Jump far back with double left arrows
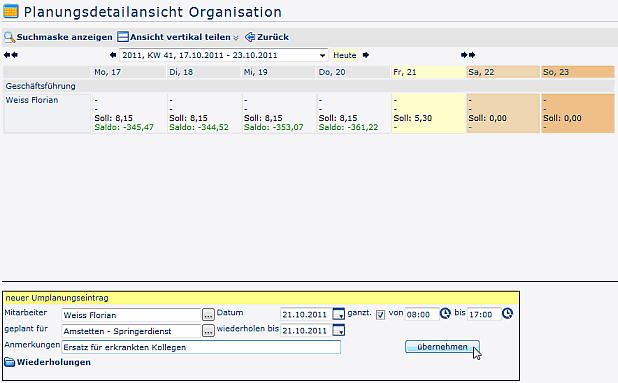618x383 pixels. [x=11, y=55]
